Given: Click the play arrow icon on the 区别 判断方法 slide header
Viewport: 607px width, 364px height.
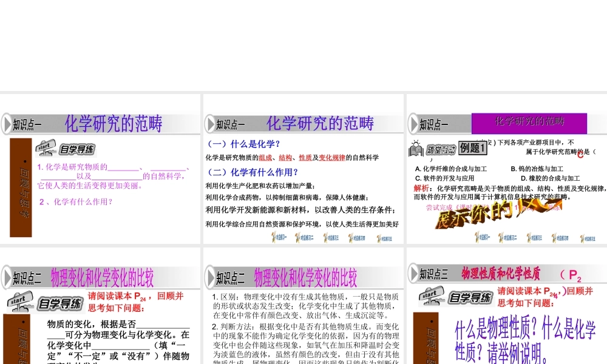Looking at the screenshot, I should click(x=210, y=278).
